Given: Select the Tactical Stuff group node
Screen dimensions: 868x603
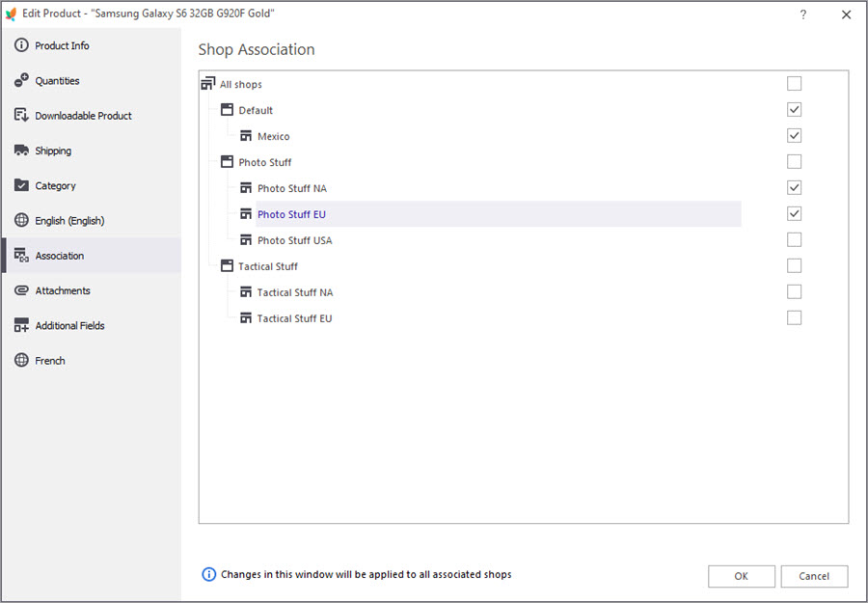Looking at the screenshot, I should click(267, 266).
